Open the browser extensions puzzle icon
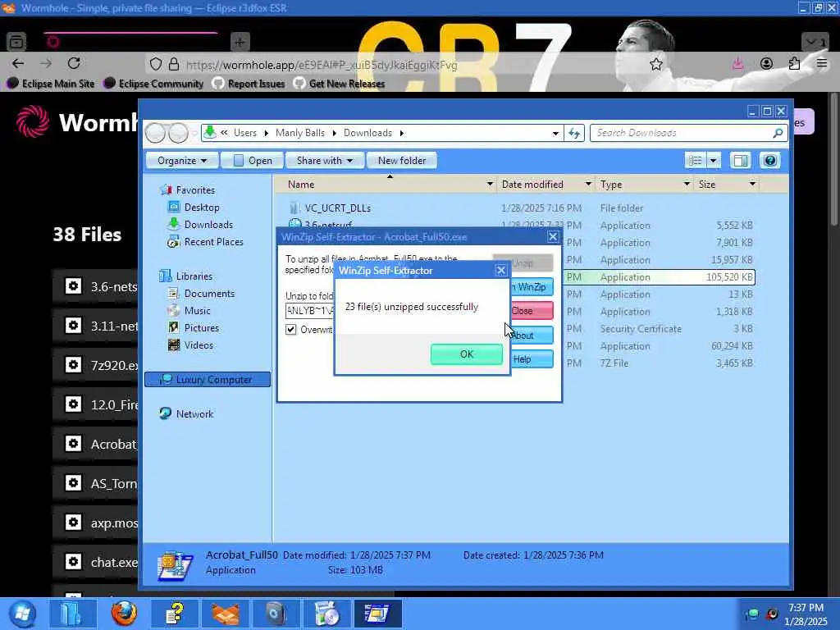The width and height of the screenshot is (840, 630). [x=794, y=64]
